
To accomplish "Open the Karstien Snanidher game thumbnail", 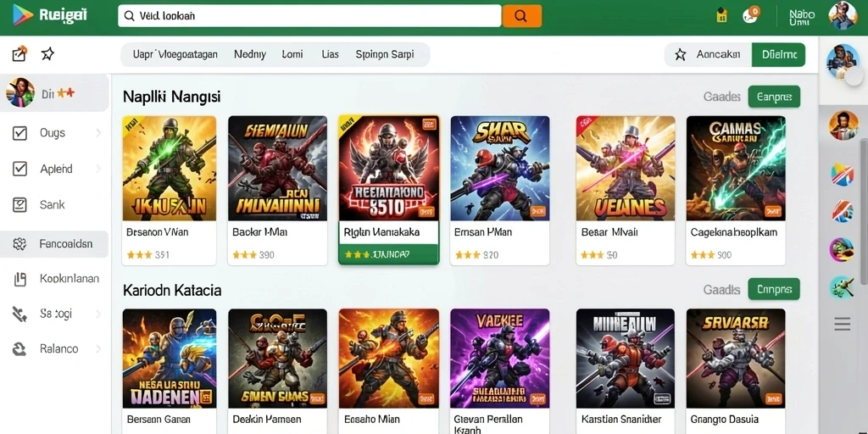I will click(x=626, y=359).
